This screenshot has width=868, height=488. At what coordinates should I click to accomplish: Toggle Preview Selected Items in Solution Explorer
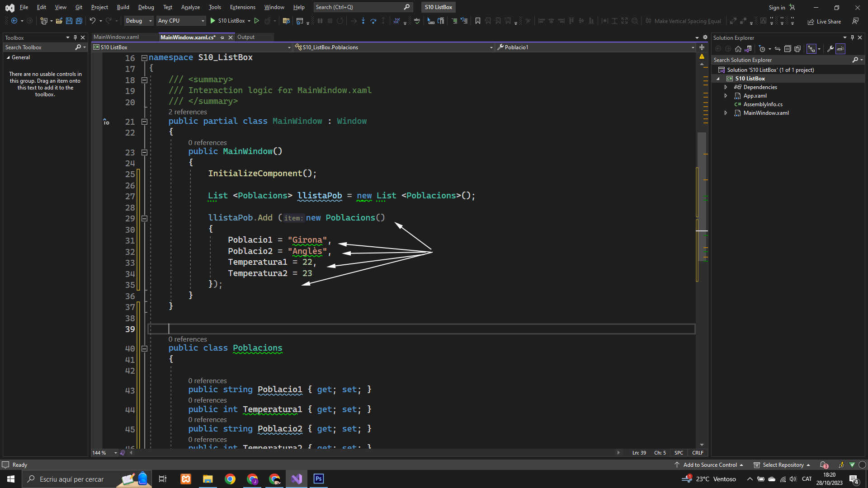pos(840,49)
